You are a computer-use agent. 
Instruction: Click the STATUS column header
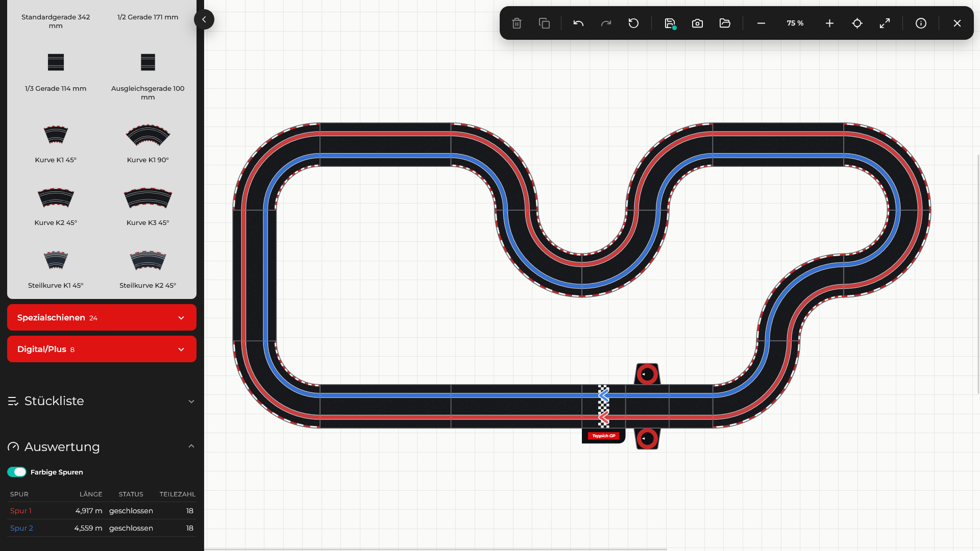[x=131, y=494]
